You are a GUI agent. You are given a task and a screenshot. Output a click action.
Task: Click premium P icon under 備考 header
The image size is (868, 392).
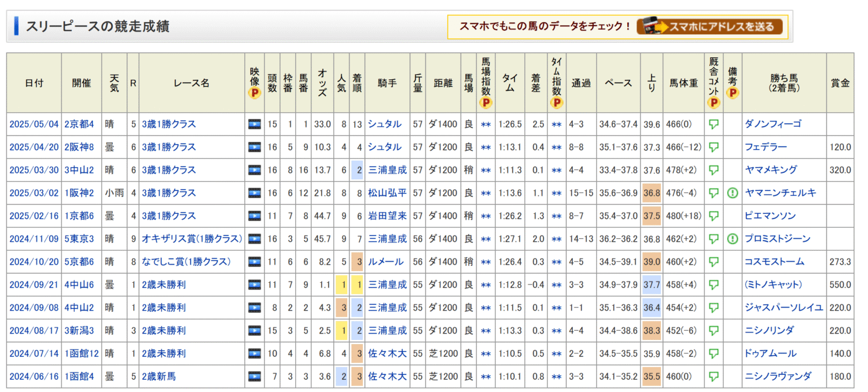click(733, 93)
